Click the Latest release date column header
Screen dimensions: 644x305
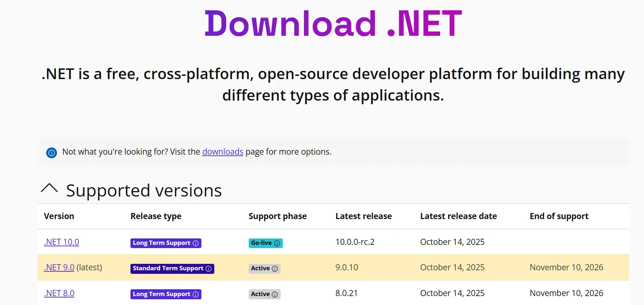point(459,216)
